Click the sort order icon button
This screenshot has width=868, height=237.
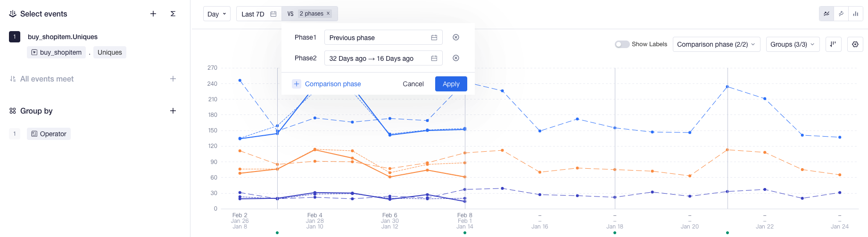(x=833, y=44)
